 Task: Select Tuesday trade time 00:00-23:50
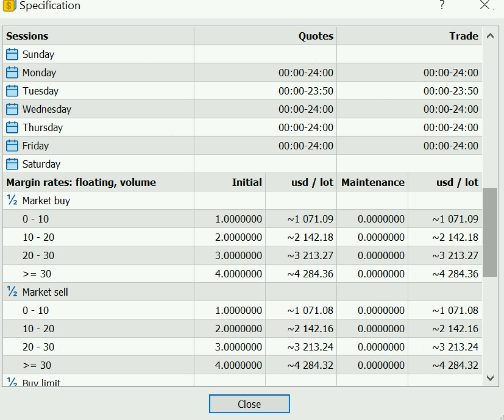pyautogui.click(x=451, y=91)
